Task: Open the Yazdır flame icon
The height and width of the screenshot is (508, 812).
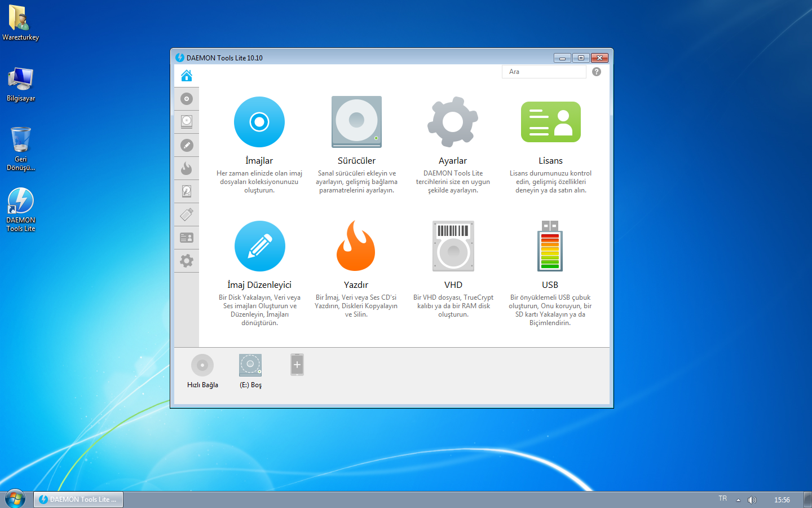Action: (x=356, y=246)
